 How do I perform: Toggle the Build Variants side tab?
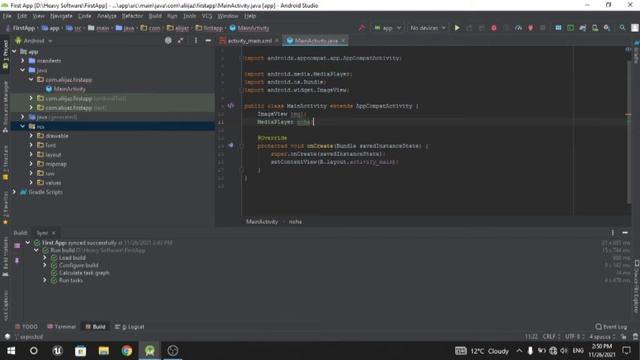[x=5, y=257]
